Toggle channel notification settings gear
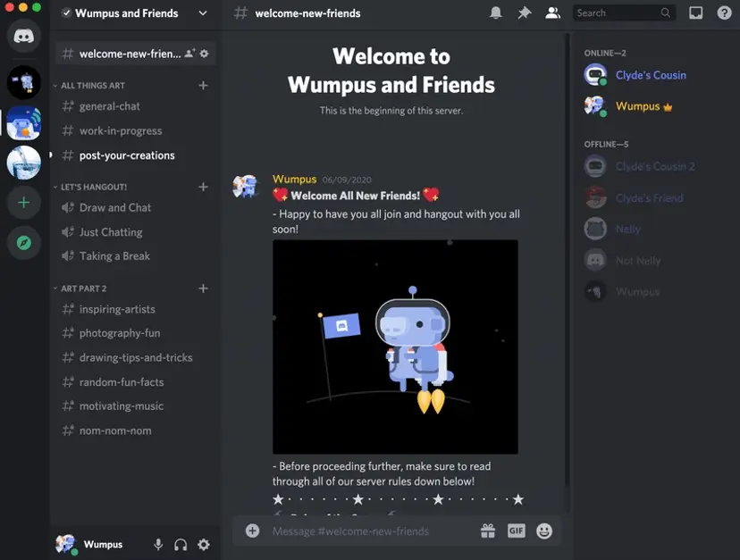 (x=204, y=54)
